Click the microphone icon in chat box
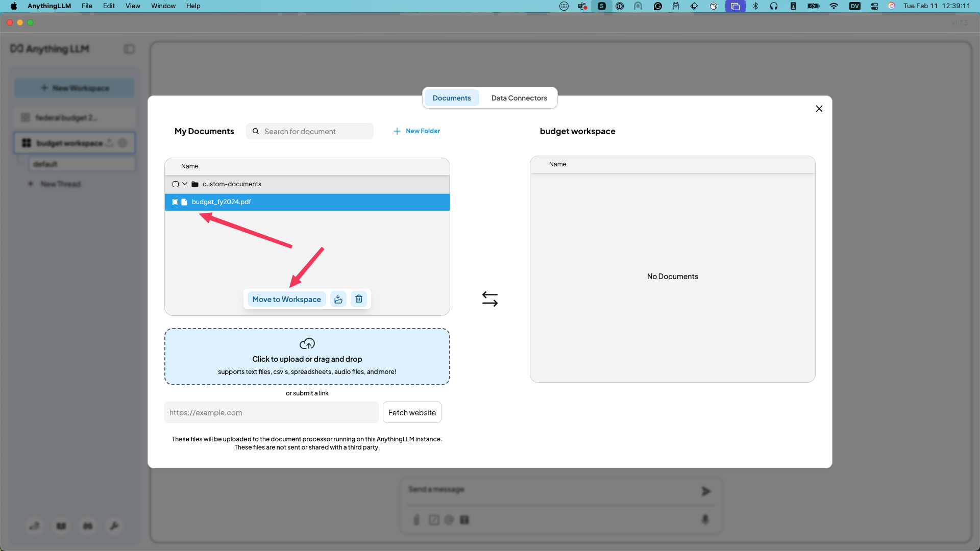The width and height of the screenshot is (980, 551). click(x=705, y=519)
